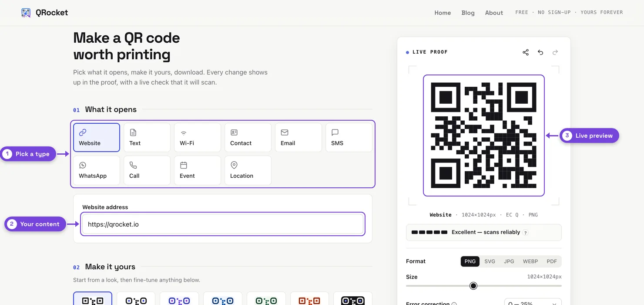Click the Error correction info icon
This screenshot has height=305, width=644.
pos(454,304)
